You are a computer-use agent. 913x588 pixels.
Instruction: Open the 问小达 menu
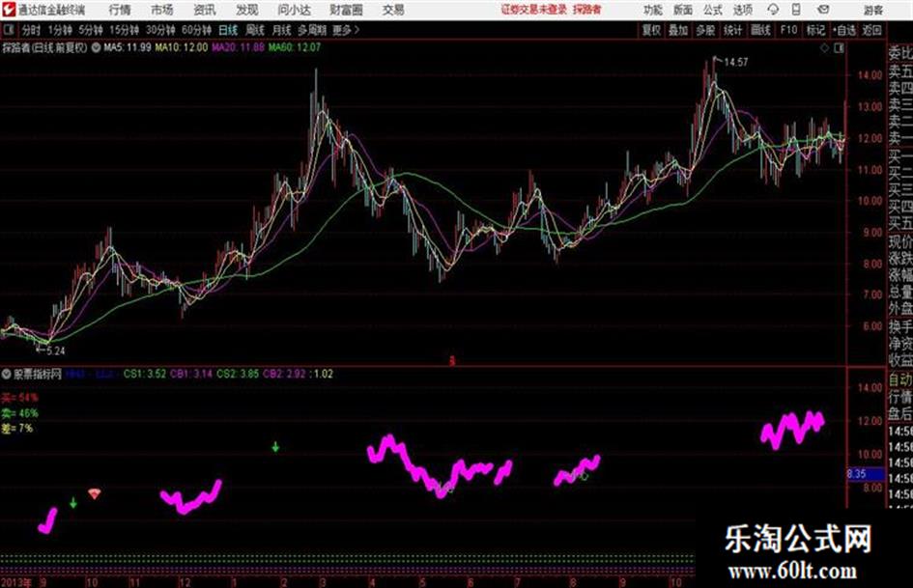(x=294, y=10)
